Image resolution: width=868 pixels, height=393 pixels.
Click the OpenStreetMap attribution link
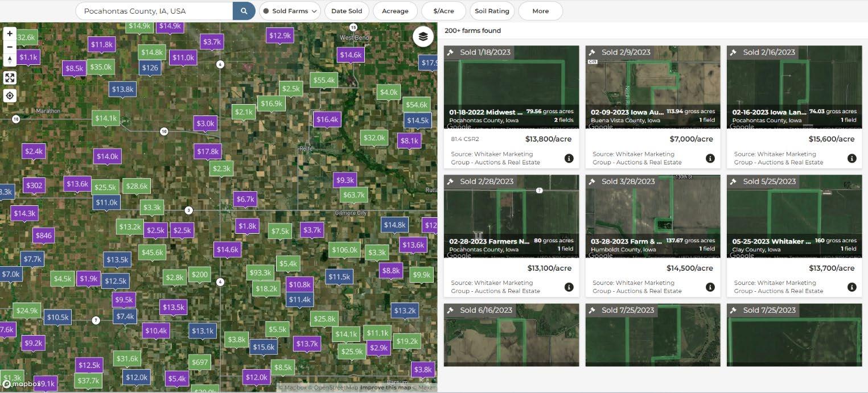pyautogui.click(x=334, y=388)
